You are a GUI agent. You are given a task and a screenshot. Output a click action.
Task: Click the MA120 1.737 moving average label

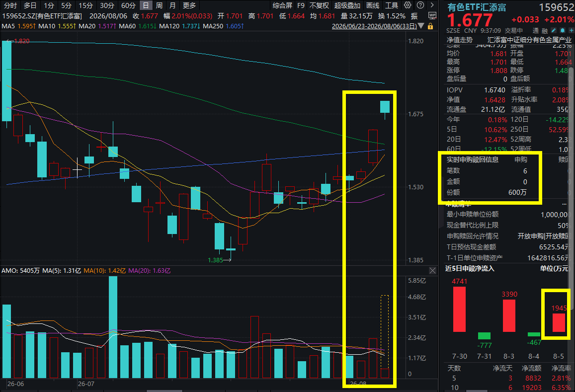180,26
